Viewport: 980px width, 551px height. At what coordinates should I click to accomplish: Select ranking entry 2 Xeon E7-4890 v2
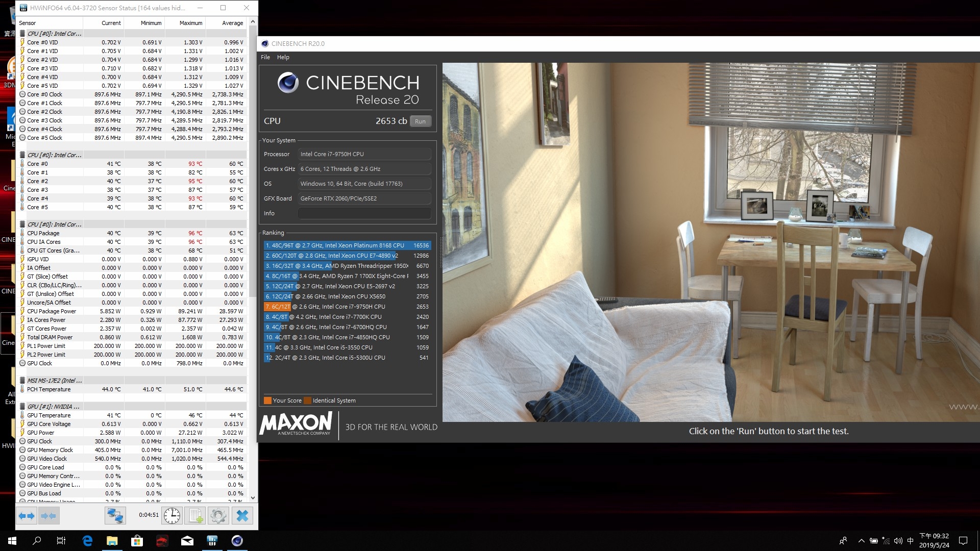tap(347, 256)
